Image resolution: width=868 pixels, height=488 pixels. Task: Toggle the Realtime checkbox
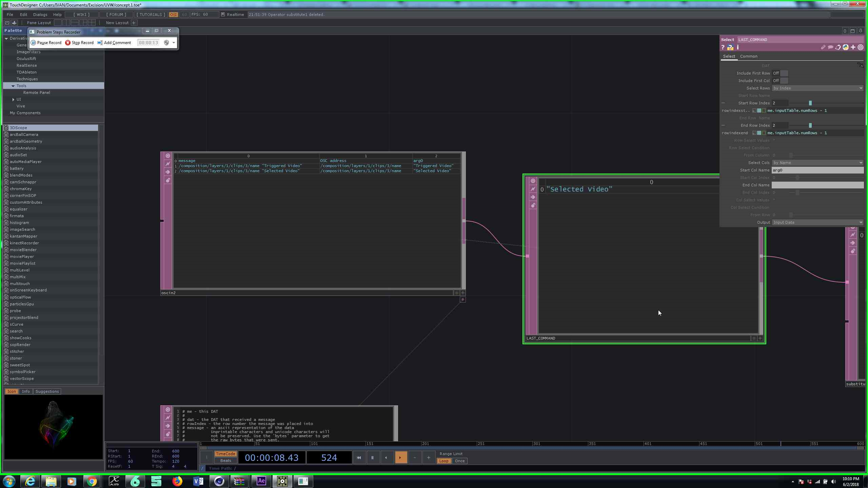tap(223, 15)
